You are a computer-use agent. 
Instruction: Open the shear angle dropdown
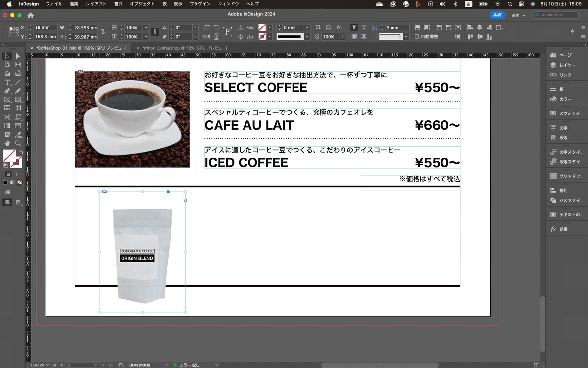(196, 37)
